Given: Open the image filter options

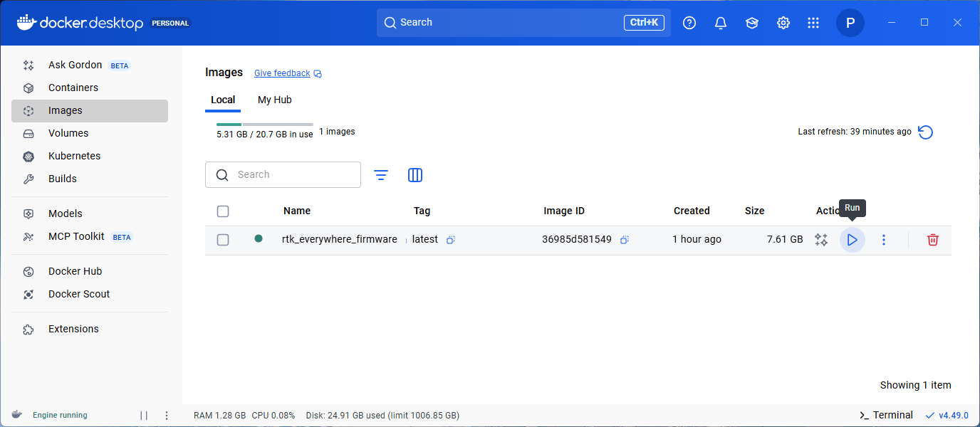Looking at the screenshot, I should click(x=381, y=174).
